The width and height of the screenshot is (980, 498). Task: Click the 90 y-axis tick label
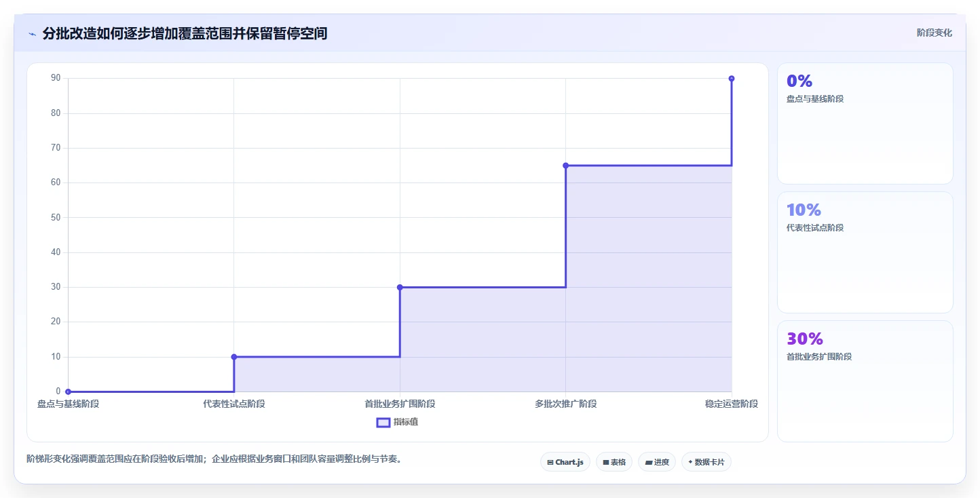(56, 78)
